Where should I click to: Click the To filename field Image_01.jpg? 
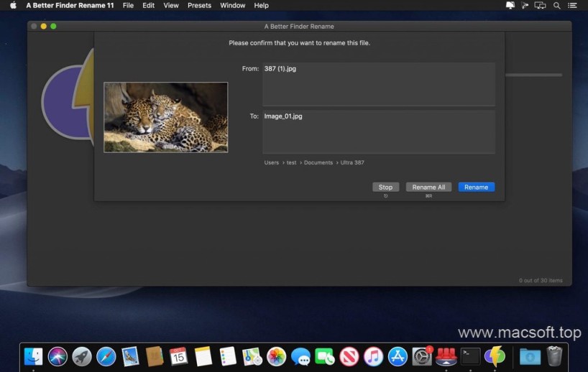click(x=378, y=131)
